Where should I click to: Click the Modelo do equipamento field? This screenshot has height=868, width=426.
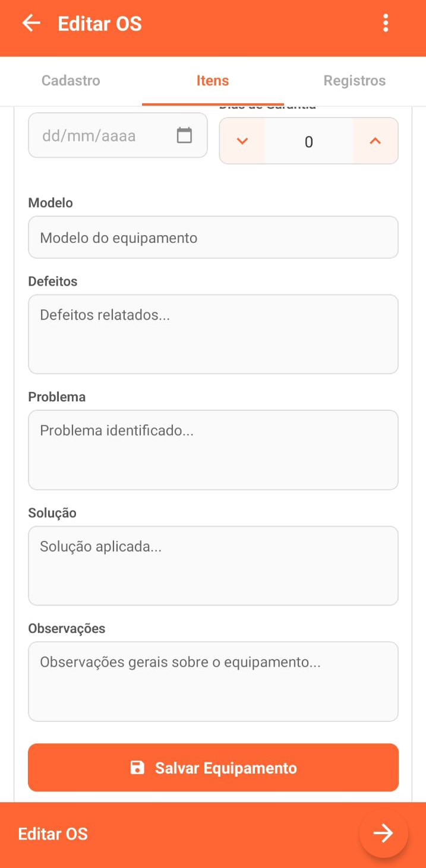click(213, 237)
